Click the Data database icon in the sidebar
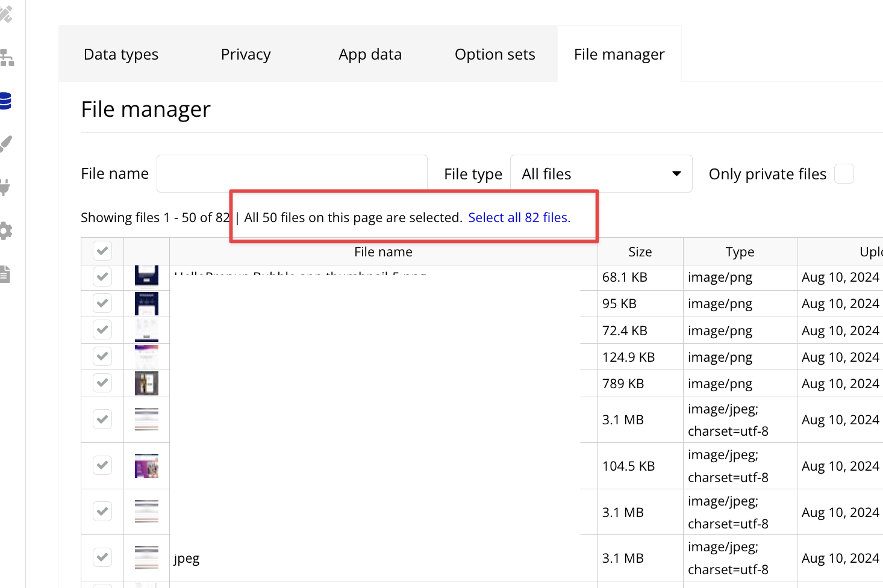The height and width of the screenshot is (588, 883). (6, 101)
